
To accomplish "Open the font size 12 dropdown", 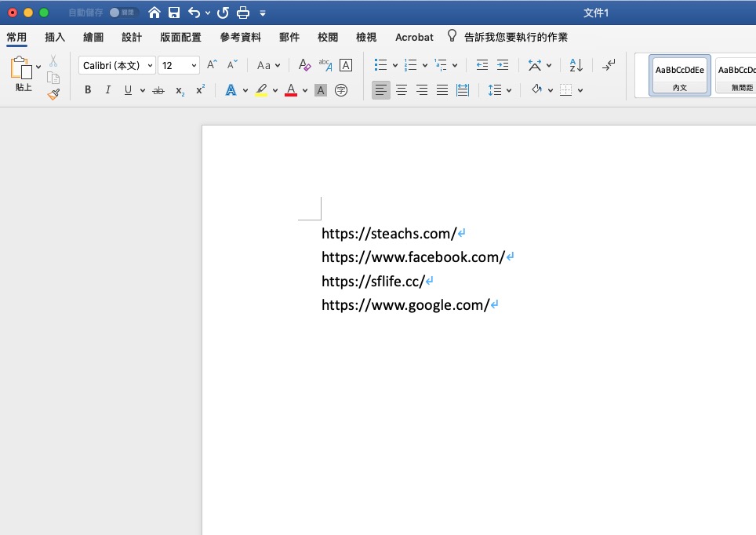I will tap(194, 66).
